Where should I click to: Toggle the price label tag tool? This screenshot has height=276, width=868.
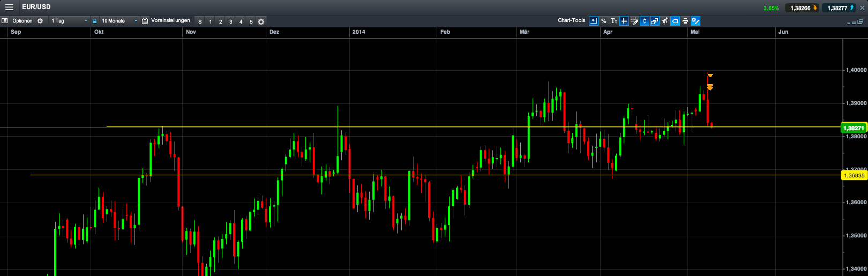pyautogui.click(x=675, y=21)
